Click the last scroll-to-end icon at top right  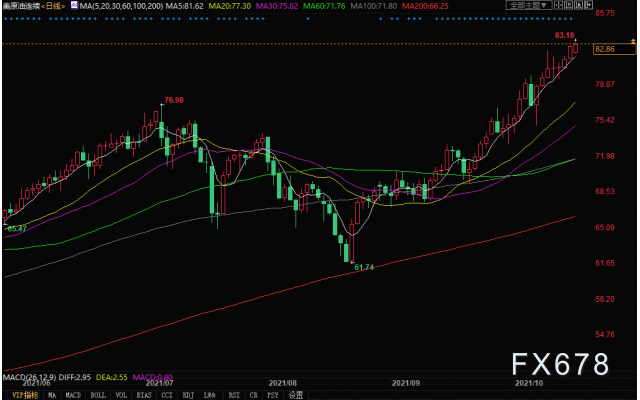click(589, 5)
